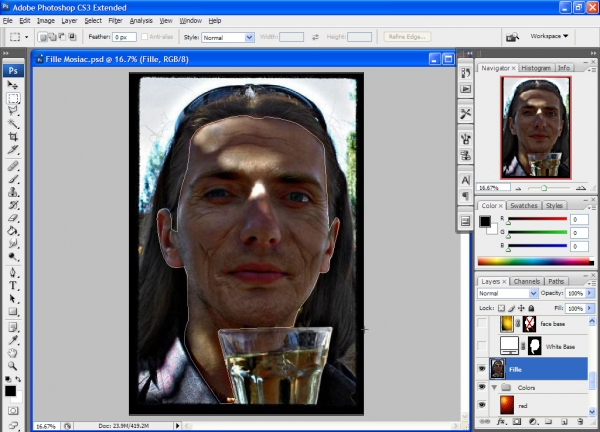
Task: Open the Paragraph panel icon
Action: click(465, 196)
